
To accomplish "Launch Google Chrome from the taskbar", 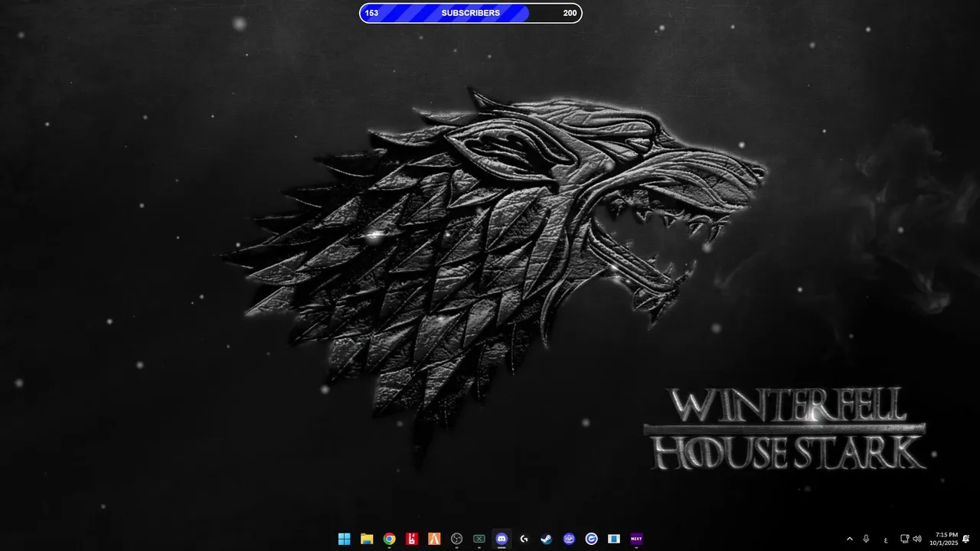I will tap(389, 539).
